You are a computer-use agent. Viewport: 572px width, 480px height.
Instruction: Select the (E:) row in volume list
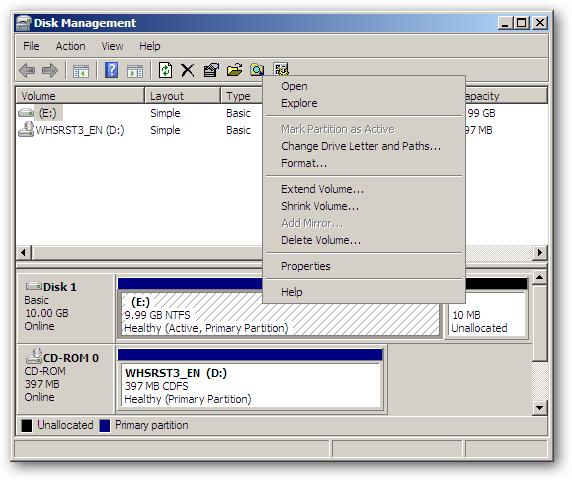pyautogui.click(x=48, y=113)
